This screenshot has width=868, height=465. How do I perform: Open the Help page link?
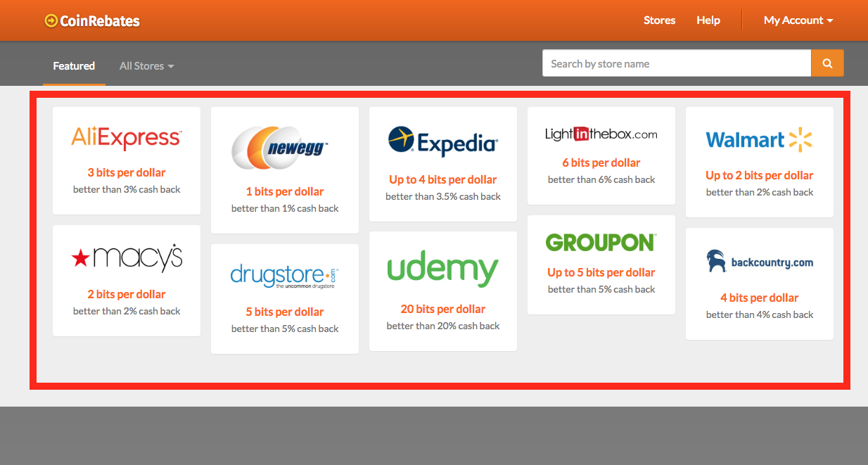[x=708, y=20]
